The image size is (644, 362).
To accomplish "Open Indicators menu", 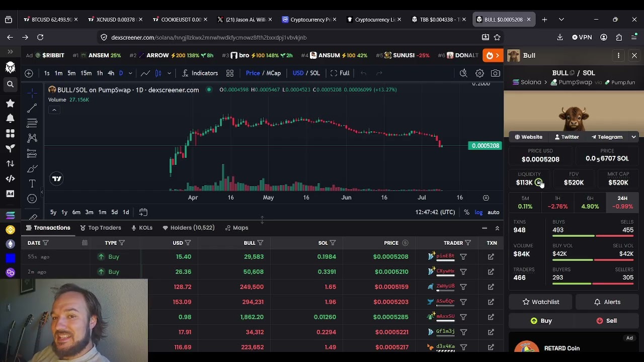I will point(200,73).
